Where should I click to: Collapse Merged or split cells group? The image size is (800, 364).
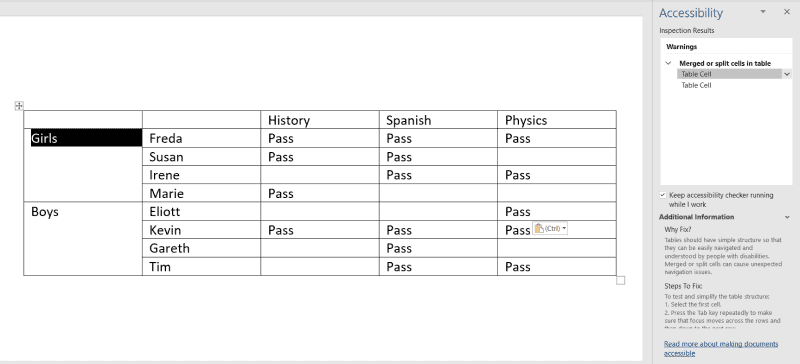668,63
